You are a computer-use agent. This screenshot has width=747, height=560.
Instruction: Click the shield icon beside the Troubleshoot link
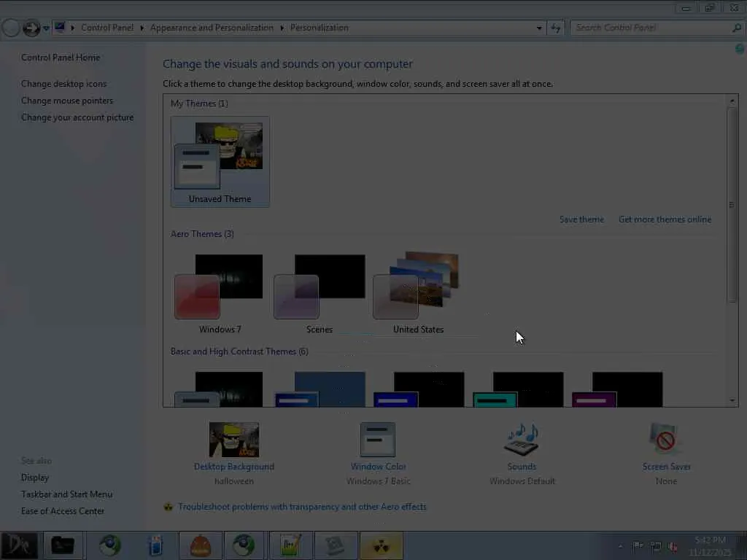click(x=169, y=507)
